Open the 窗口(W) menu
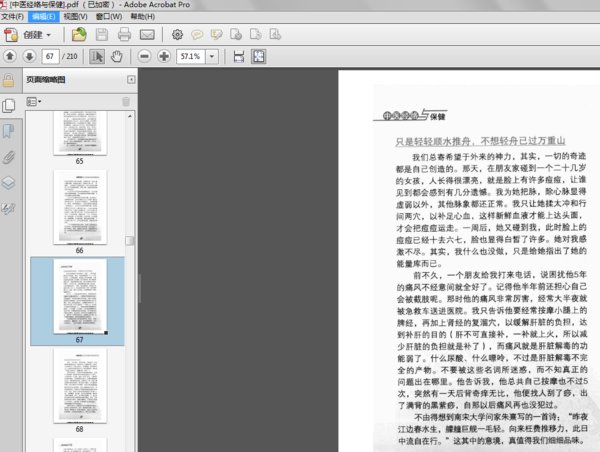 point(109,17)
